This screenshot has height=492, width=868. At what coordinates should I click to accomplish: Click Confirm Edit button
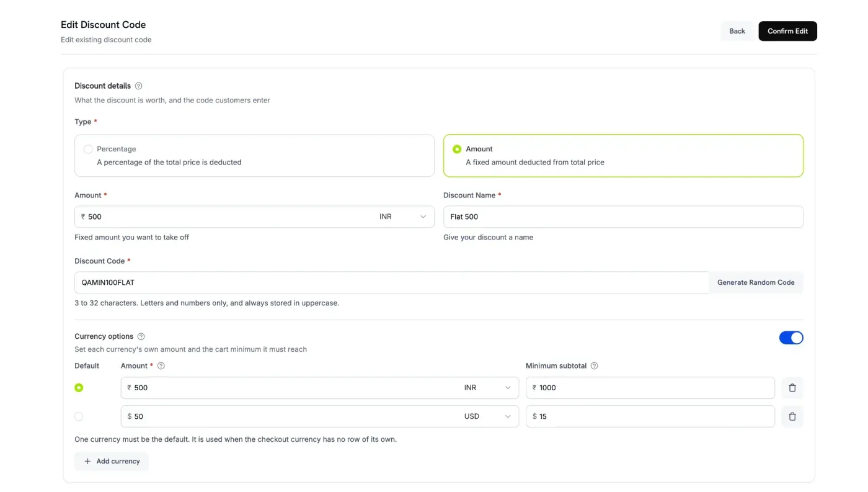pyautogui.click(x=787, y=31)
